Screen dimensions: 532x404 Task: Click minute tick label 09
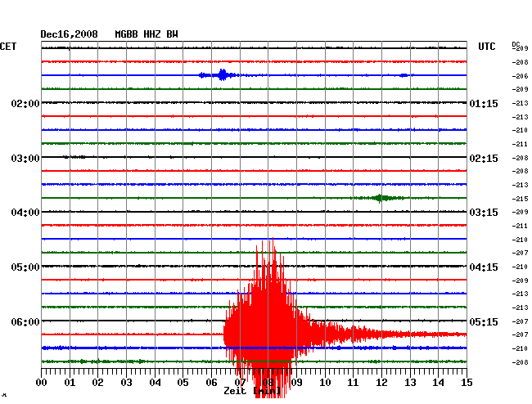pyautogui.click(x=296, y=382)
